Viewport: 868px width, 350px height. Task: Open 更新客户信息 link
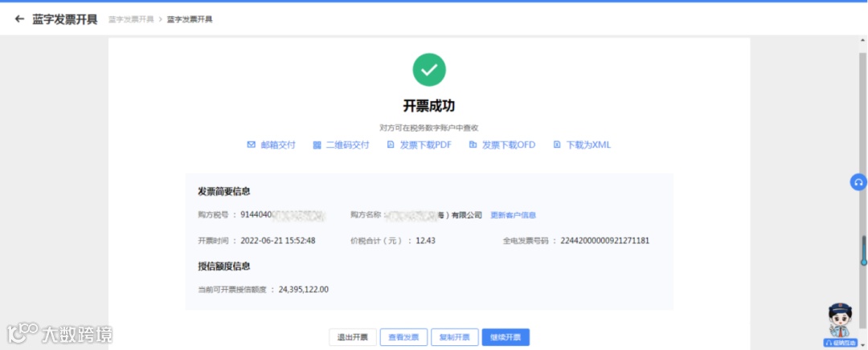pyautogui.click(x=513, y=215)
